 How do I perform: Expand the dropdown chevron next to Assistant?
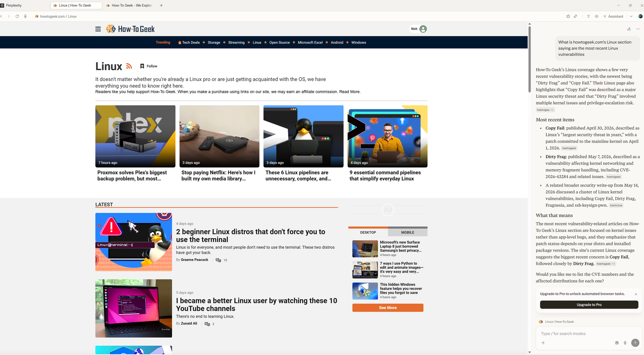coord(631,16)
